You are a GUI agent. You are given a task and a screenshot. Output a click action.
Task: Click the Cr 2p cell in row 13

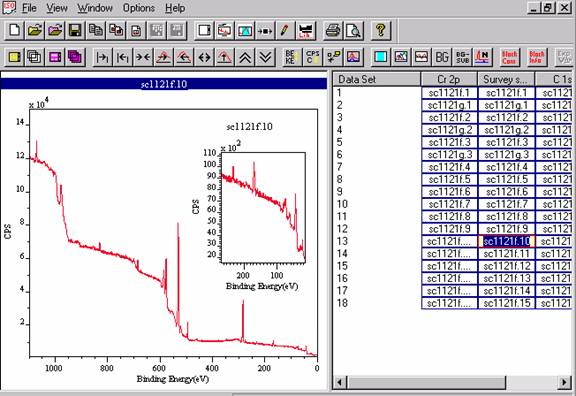450,241
